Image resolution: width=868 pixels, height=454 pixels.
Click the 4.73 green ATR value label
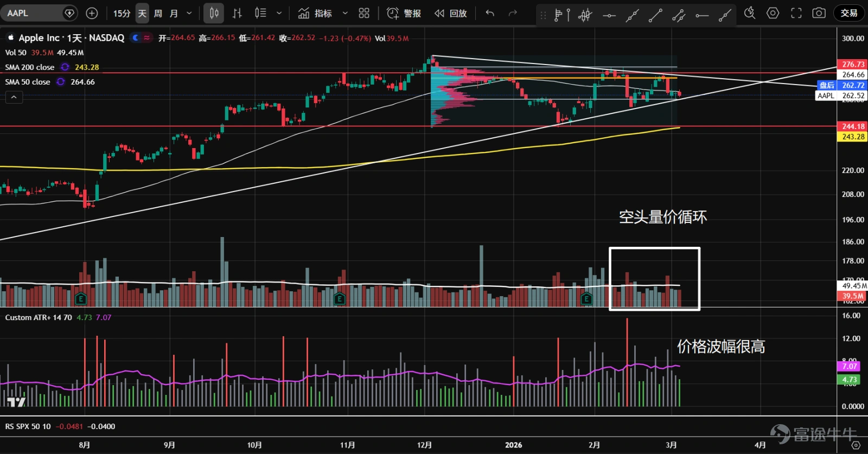click(x=849, y=380)
